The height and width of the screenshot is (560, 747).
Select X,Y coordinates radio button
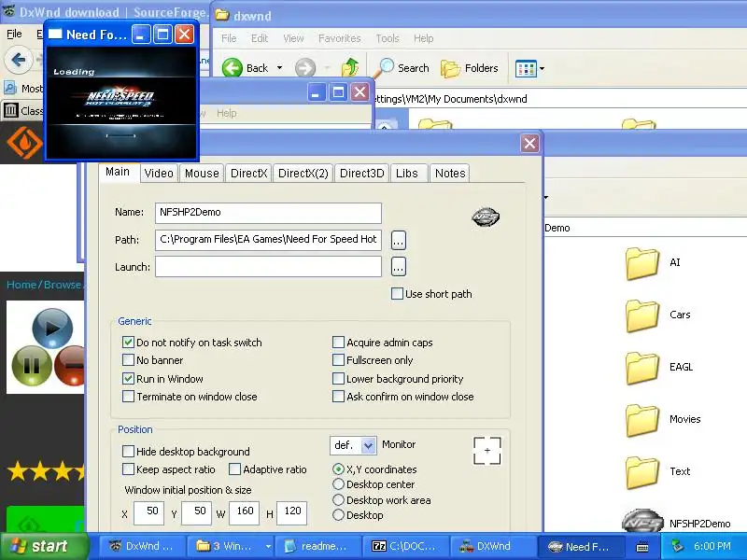pyautogui.click(x=338, y=469)
